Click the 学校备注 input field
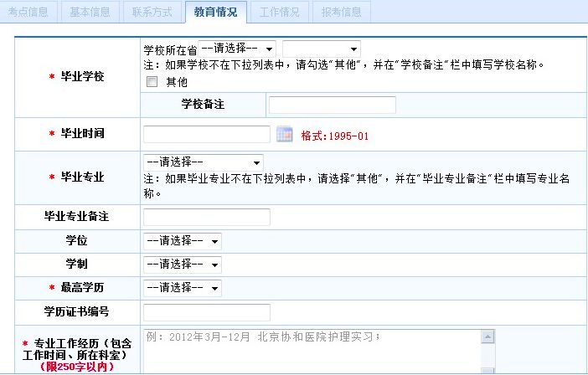Image resolution: width=588 pixels, height=375 pixels. 333,105
